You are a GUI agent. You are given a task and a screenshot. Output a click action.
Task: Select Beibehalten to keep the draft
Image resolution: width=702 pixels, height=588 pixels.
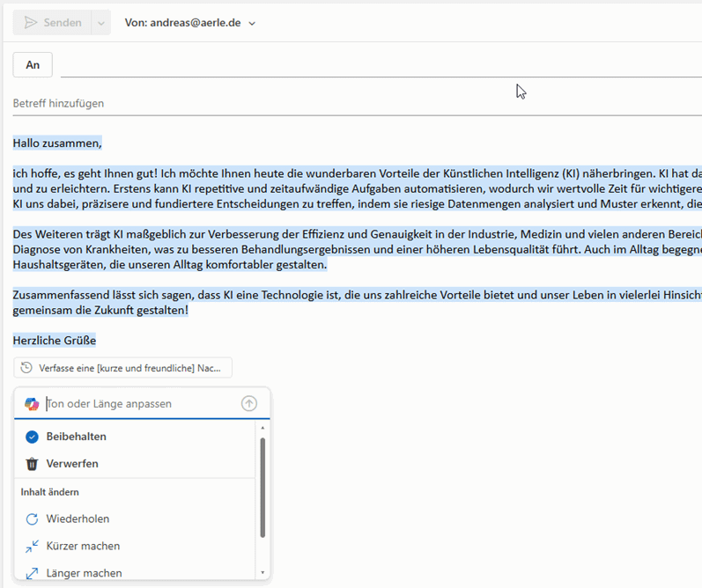[x=76, y=437]
